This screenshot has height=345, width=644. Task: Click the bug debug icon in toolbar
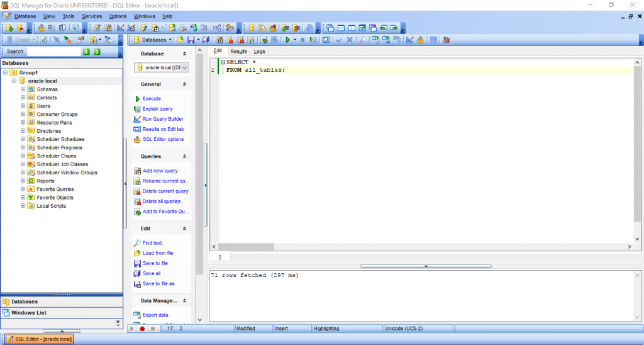click(x=446, y=40)
